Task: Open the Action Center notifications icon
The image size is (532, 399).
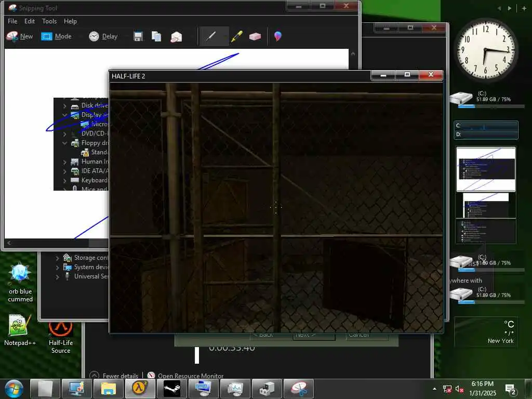Action: coord(510,390)
